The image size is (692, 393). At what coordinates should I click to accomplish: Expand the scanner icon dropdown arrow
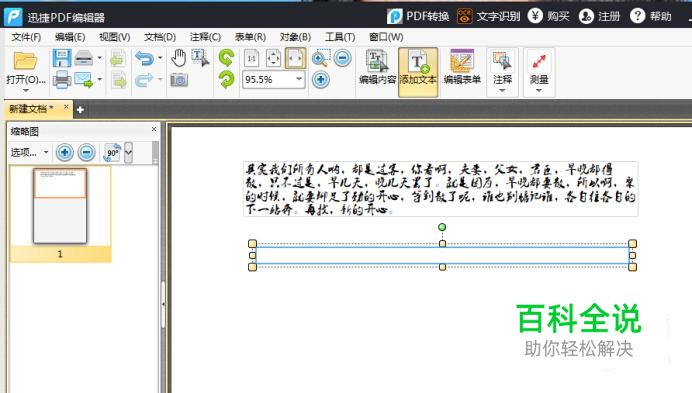[99, 58]
